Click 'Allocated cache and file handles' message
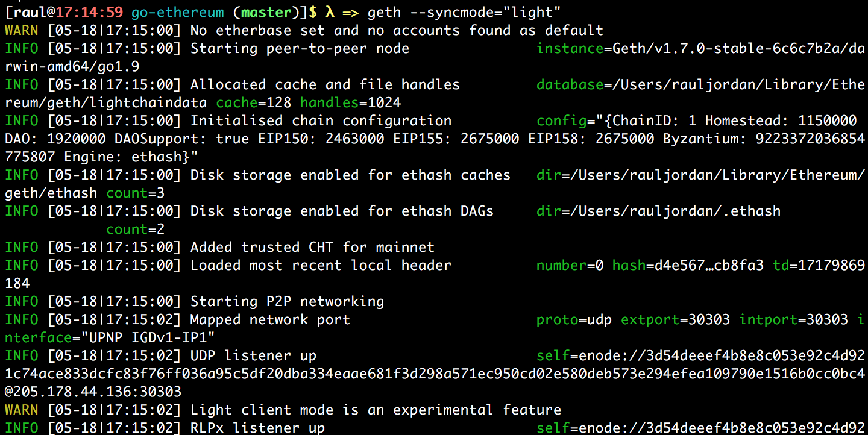This screenshot has height=435, width=868. click(325, 84)
